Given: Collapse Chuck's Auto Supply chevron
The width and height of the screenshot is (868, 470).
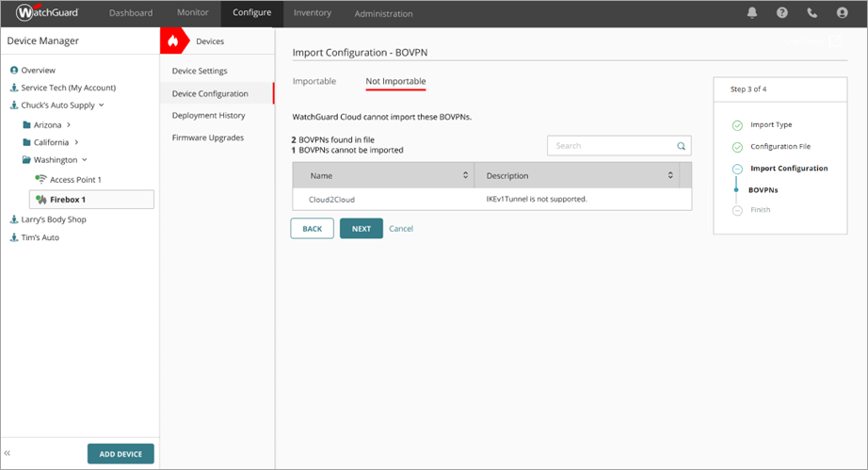Looking at the screenshot, I should pyautogui.click(x=102, y=105).
